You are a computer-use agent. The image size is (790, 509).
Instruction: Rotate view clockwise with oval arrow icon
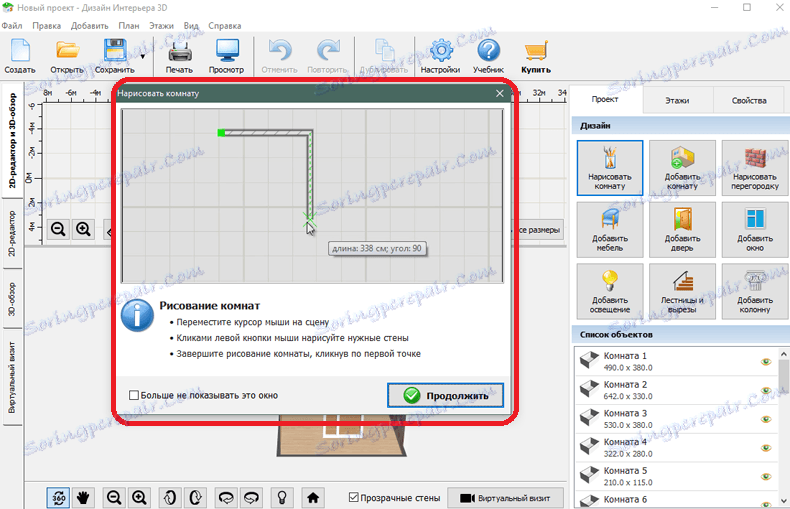click(x=251, y=498)
